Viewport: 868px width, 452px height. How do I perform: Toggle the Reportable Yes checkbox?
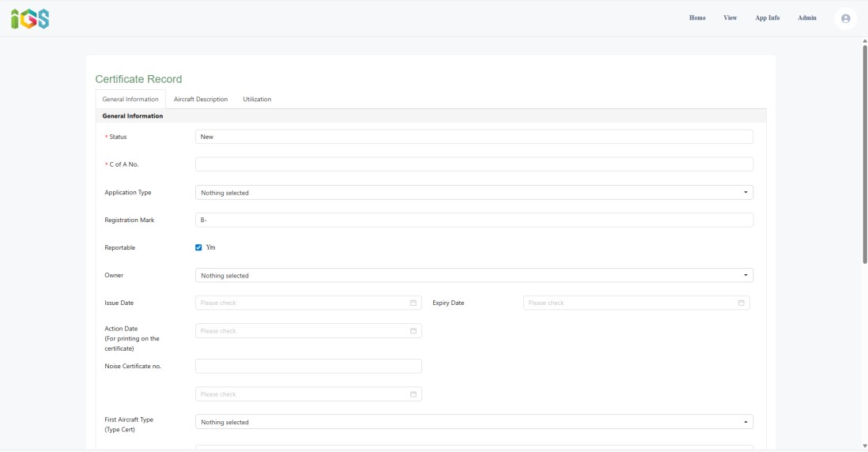(198, 247)
